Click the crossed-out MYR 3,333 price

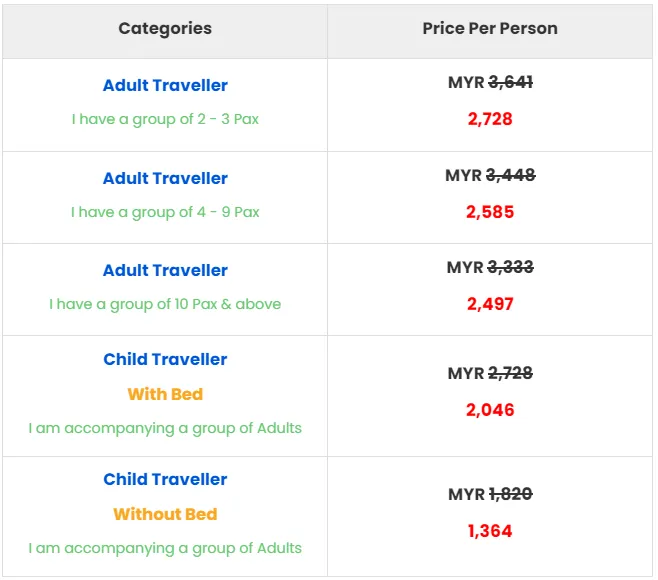pos(490,268)
